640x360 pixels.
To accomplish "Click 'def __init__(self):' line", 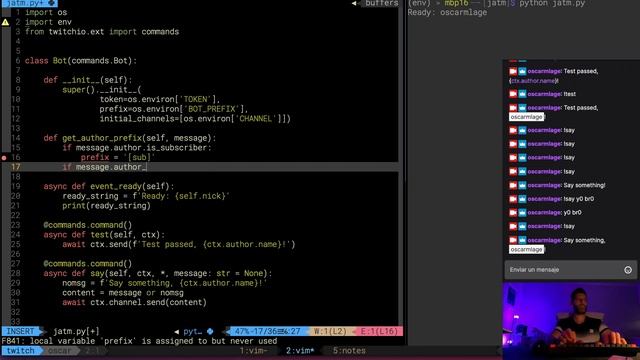I will click(x=88, y=80).
